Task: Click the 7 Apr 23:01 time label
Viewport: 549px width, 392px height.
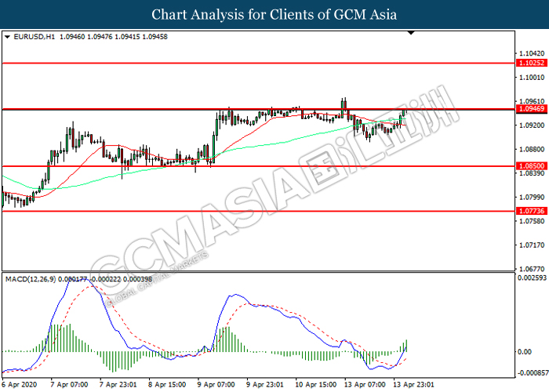Action: (118, 385)
